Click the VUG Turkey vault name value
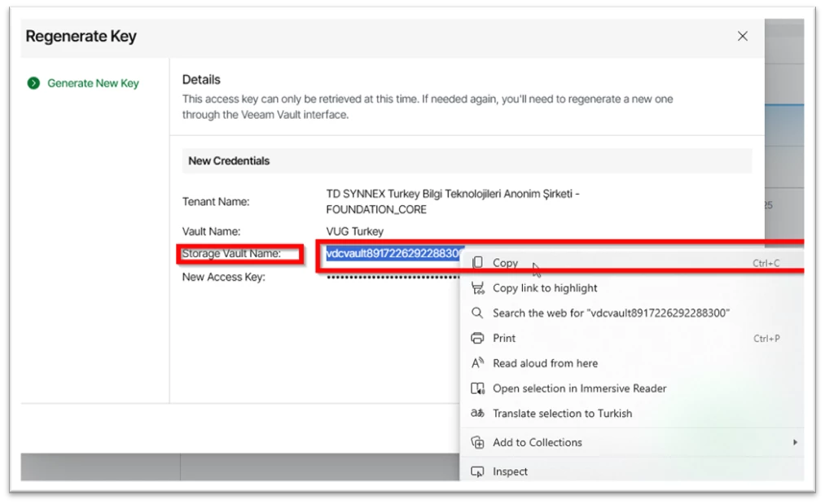The width and height of the screenshot is (825, 504). [x=354, y=231]
